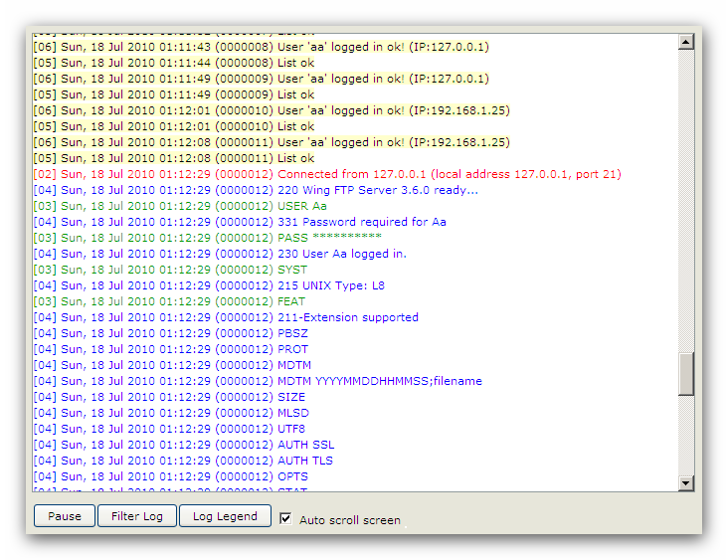Select the '211-Extension supported' line
728x560 pixels.
(x=226, y=317)
